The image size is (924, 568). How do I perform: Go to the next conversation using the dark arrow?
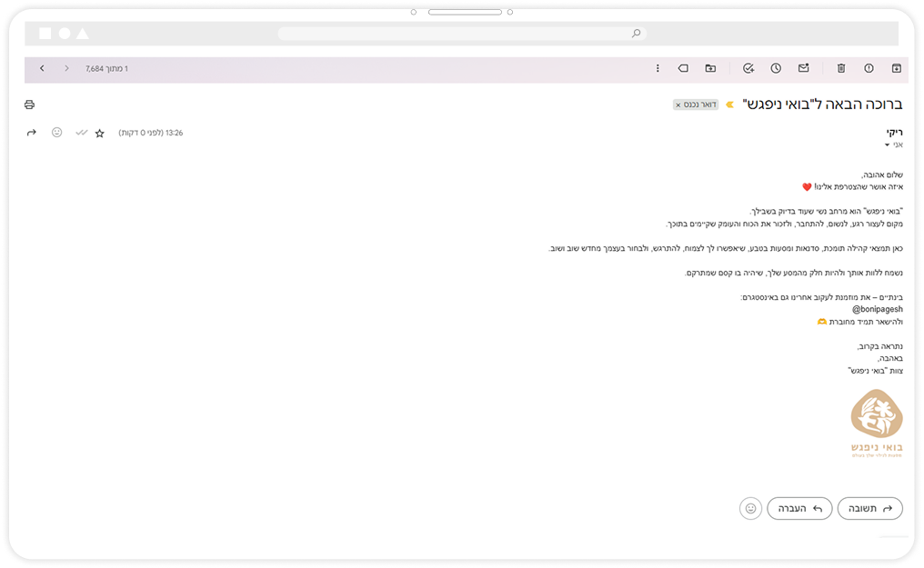(42, 68)
